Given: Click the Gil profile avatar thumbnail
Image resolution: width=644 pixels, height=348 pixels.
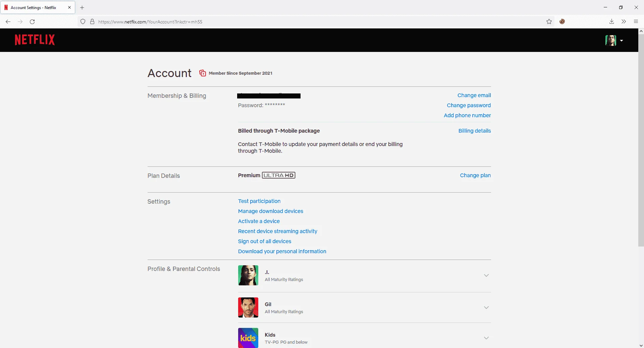Looking at the screenshot, I should pyautogui.click(x=248, y=307).
